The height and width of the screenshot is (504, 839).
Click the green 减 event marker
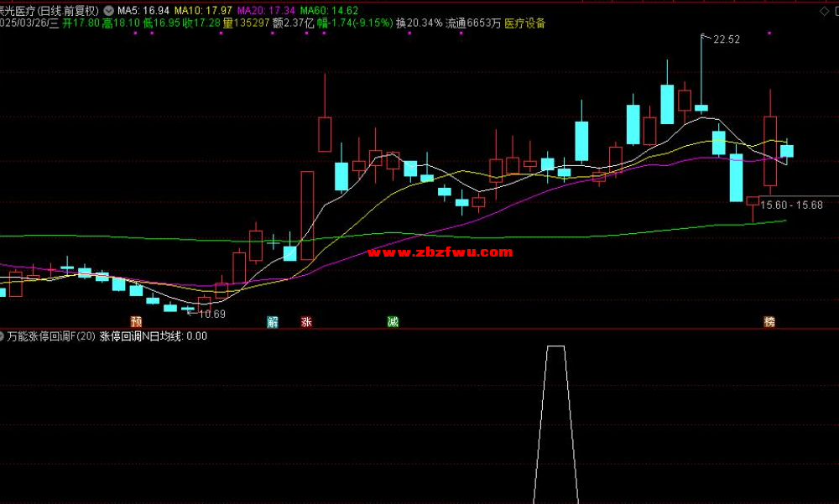[x=393, y=321]
